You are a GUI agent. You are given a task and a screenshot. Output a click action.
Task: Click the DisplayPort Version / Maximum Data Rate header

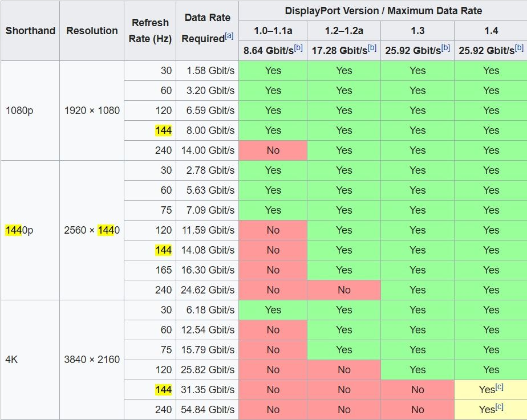(x=383, y=11)
